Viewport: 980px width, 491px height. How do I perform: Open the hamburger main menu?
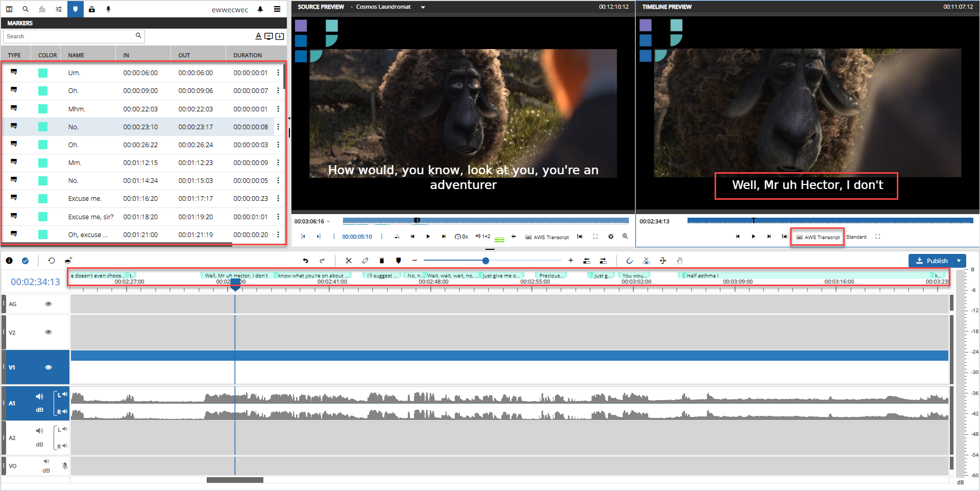[277, 9]
